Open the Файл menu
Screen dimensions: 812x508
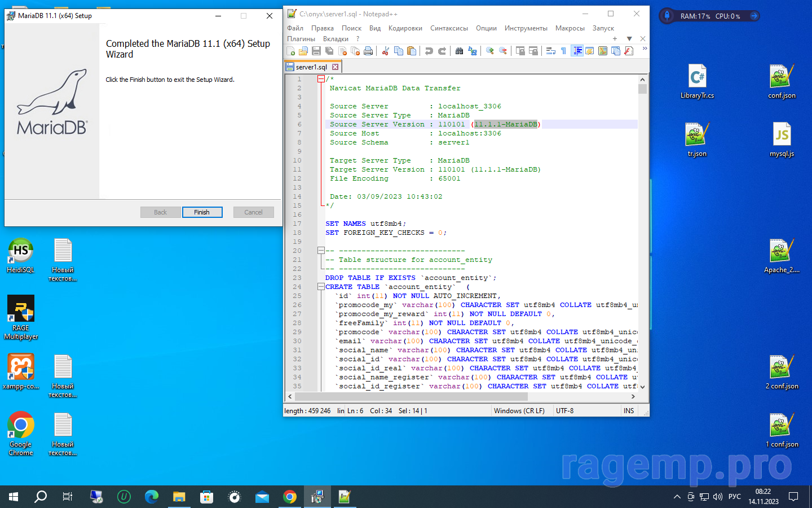295,28
